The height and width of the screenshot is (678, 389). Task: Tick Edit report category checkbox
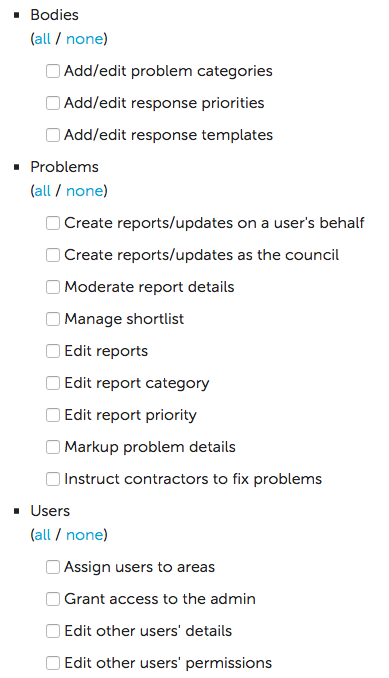(x=53, y=383)
